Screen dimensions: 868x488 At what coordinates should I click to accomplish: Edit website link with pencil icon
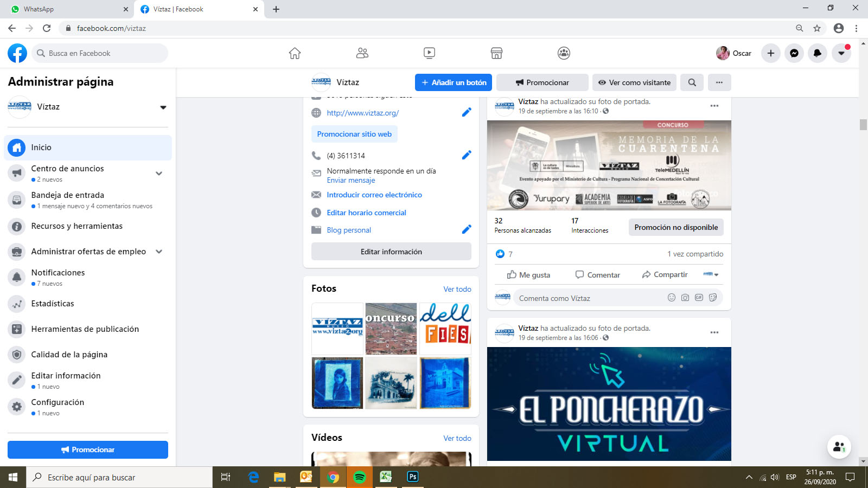[x=467, y=112]
